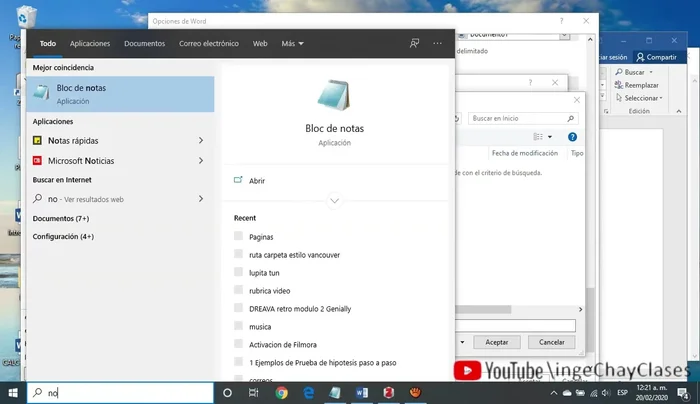Click the blue help icon in the dialog
This screenshot has width=700, height=404.
click(572, 136)
